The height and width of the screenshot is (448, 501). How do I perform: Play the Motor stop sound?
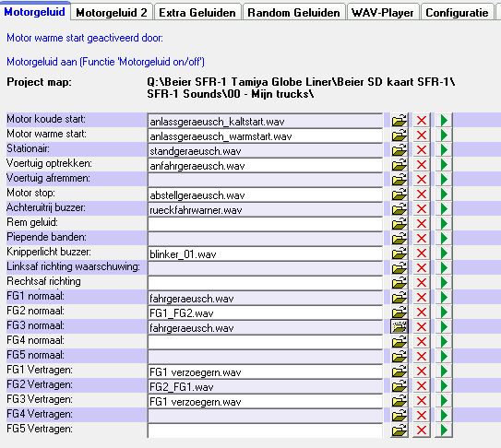point(444,195)
